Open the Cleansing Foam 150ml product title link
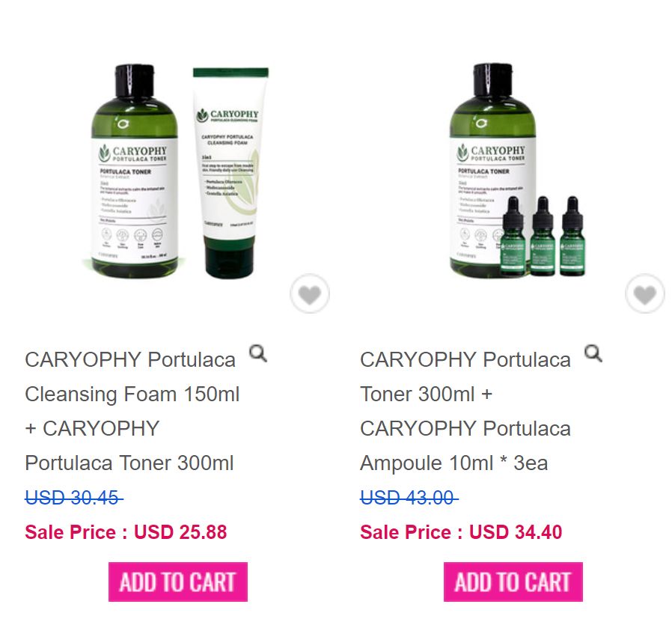Image resolution: width=672 pixels, height=634 pixels. point(132,412)
